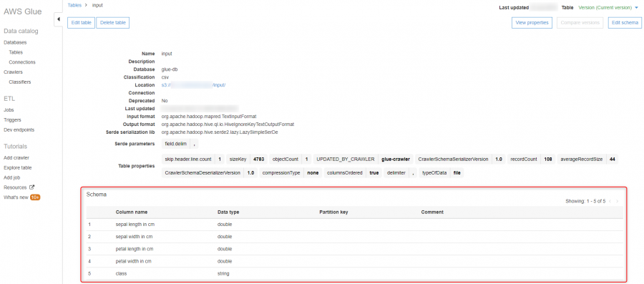
Task: Open Databases in the Data catalog
Action: [x=15, y=42]
